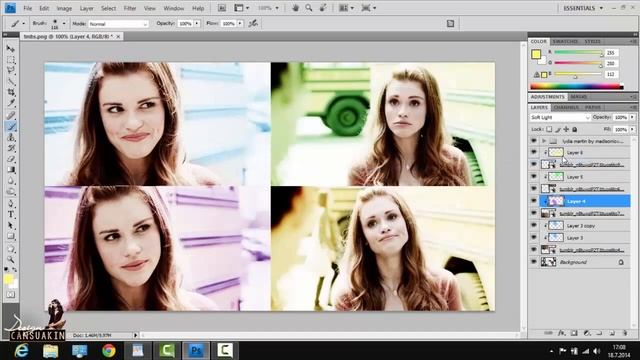Hide the lydia martin group
Image resolution: width=640 pixels, height=360 pixels.
pyautogui.click(x=533, y=140)
